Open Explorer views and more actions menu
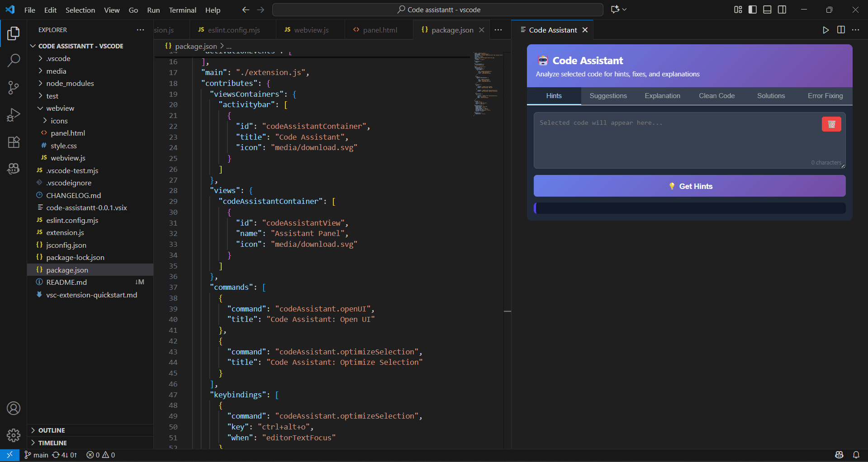The image size is (868, 462). click(141, 30)
